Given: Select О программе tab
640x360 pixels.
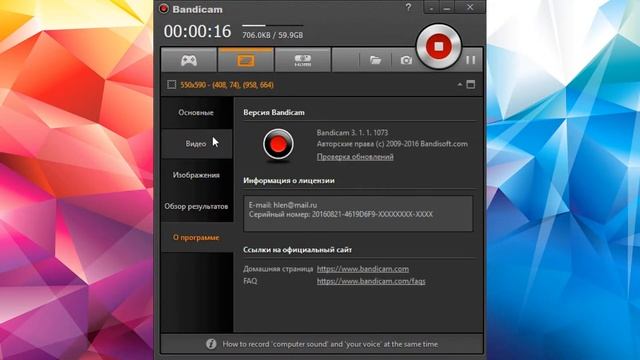Looking at the screenshot, I should click(x=196, y=238).
